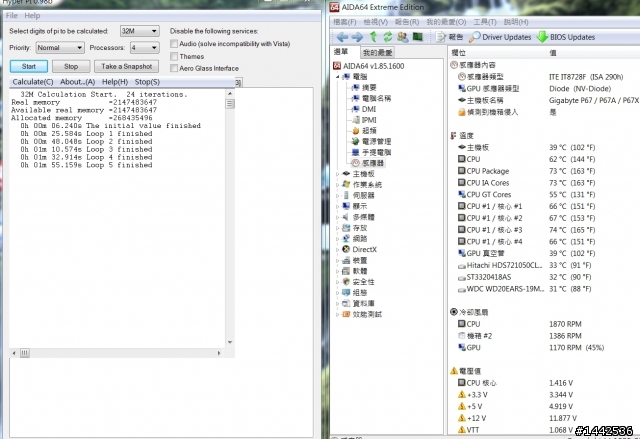Switch to the 我的最愛 favorites tab
640x439 pixels.
coord(378,53)
